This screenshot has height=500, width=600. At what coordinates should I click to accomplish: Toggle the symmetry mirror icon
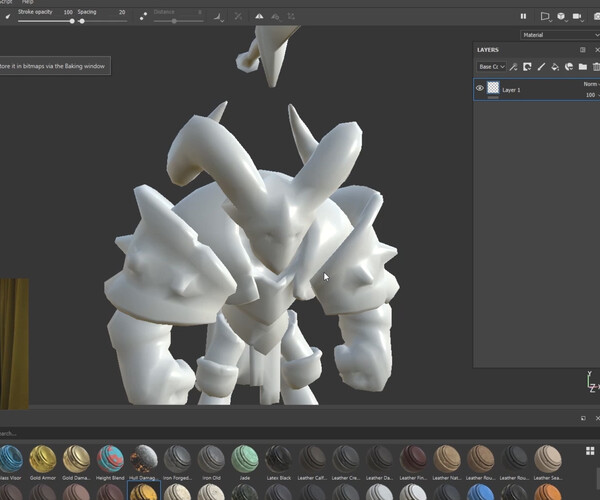(x=259, y=16)
